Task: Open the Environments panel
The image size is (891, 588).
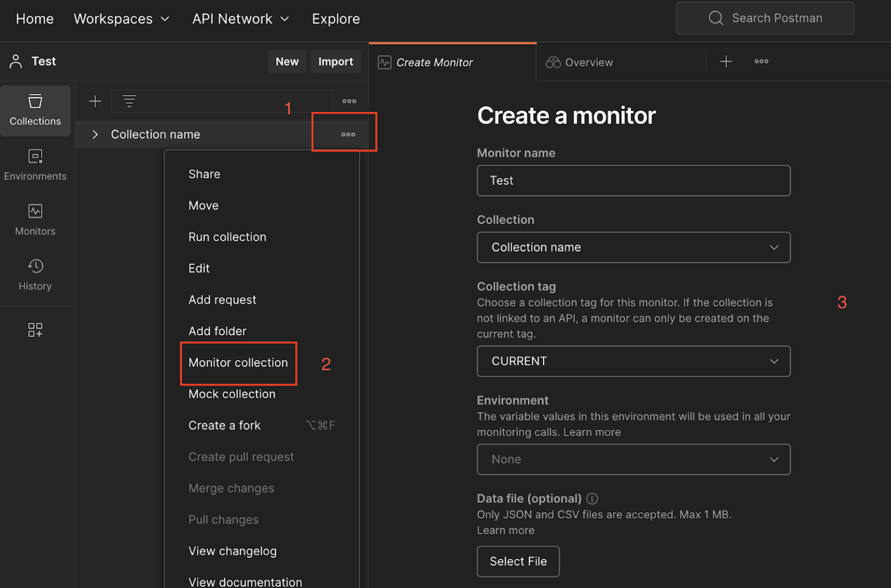Action: (x=35, y=165)
